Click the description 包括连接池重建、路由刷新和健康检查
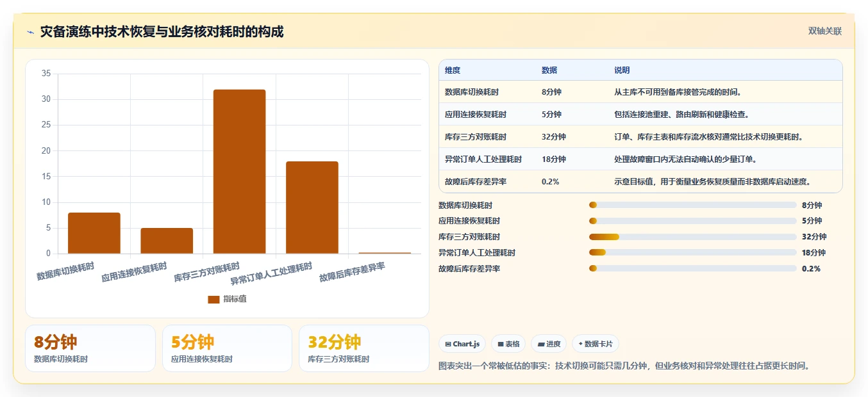The width and height of the screenshot is (868, 397). pos(681,115)
